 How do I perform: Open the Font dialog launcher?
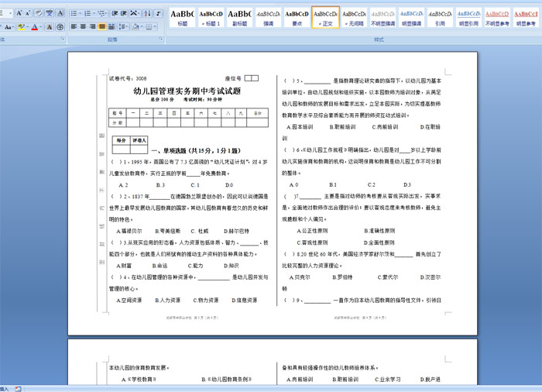click(63, 39)
